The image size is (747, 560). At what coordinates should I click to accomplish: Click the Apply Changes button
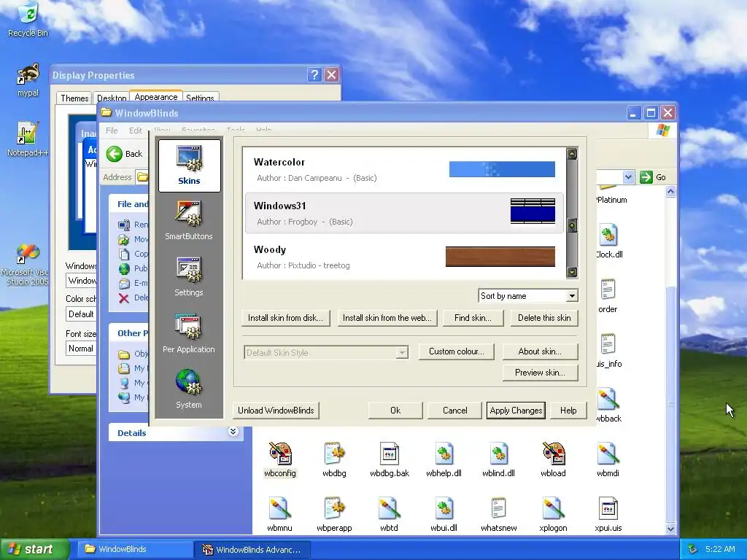point(516,411)
